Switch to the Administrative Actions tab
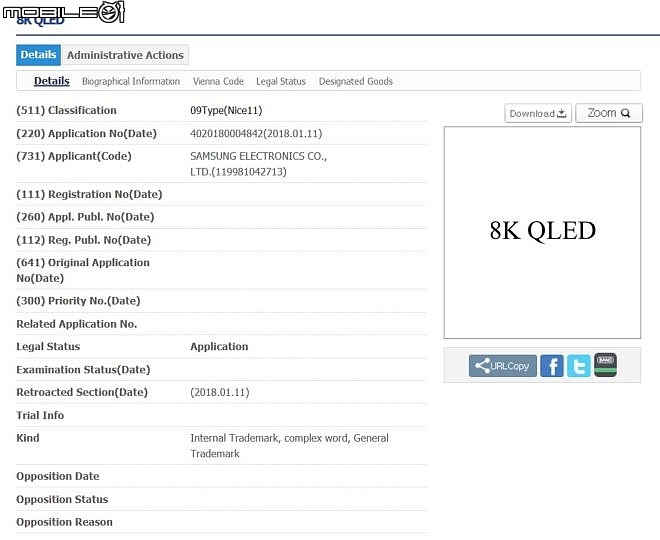The image size is (660, 540). tap(125, 55)
